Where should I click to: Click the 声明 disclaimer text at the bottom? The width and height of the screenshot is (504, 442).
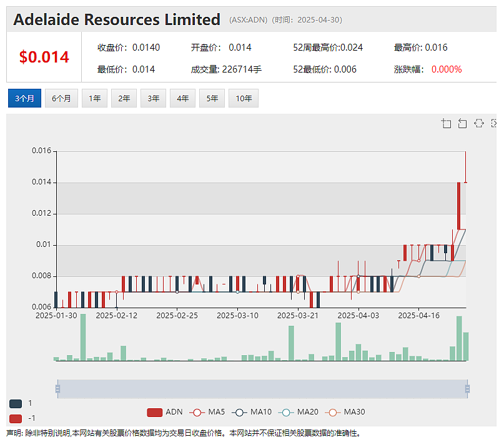[x=183, y=433]
